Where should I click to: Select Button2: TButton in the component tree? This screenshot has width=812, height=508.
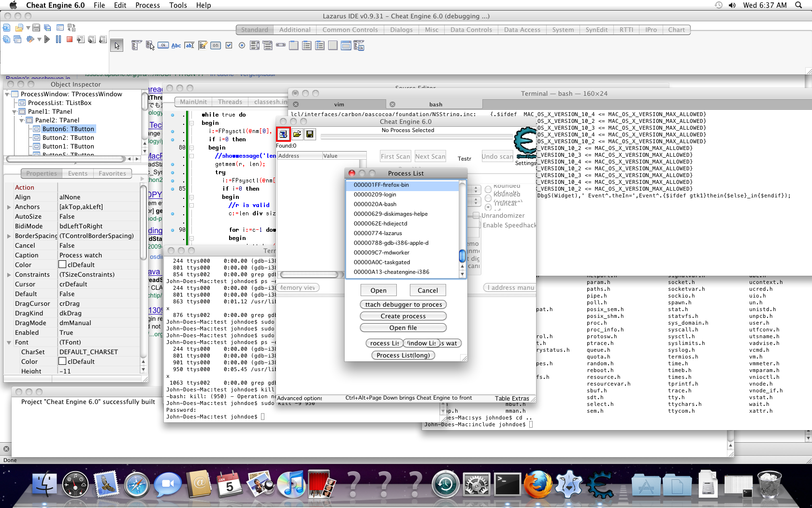coord(68,138)
